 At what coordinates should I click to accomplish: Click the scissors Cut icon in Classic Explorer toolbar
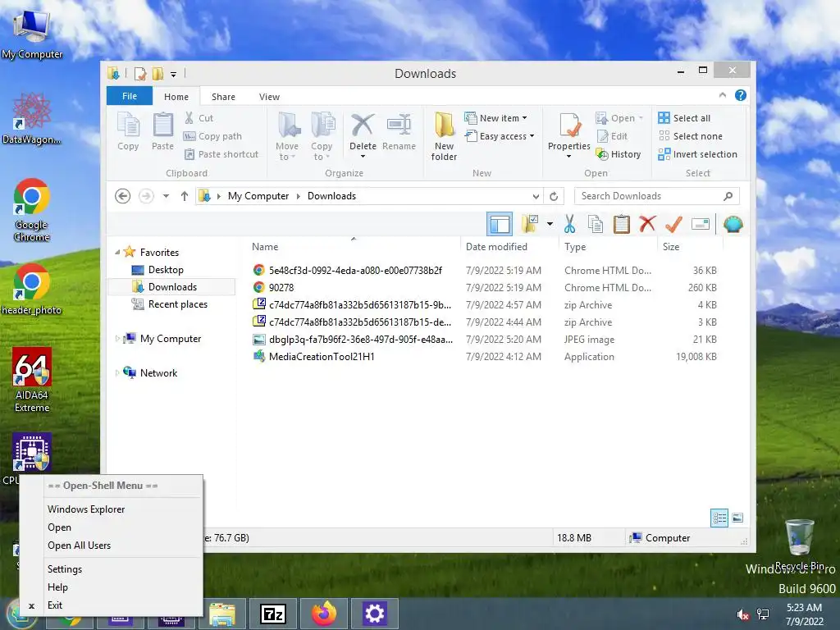pyautogui.click(x=569, y=224)
